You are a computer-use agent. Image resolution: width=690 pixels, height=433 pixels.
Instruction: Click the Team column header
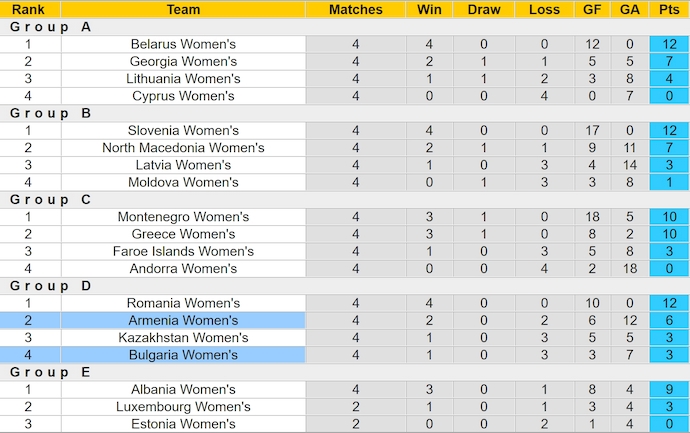[183, 9]
